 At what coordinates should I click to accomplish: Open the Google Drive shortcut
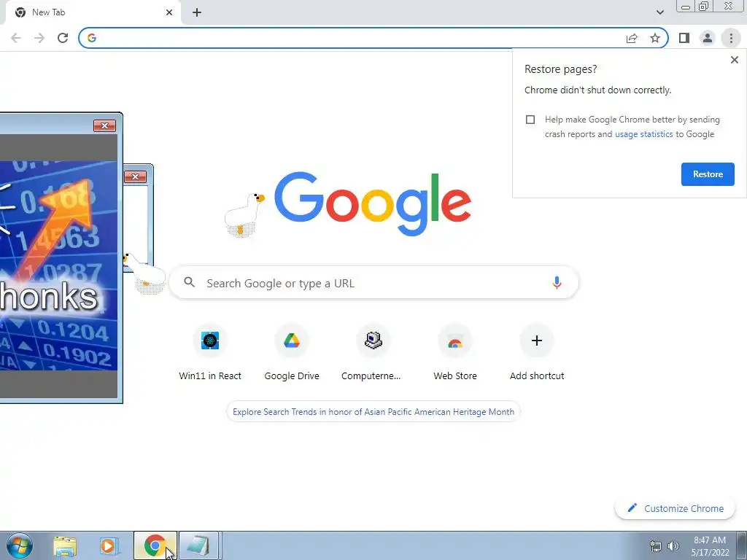(292, 352)
